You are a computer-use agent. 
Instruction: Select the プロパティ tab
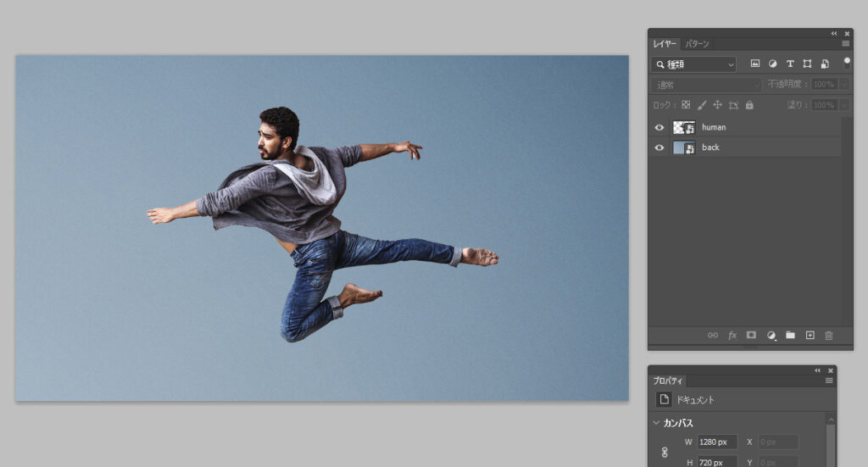click(667, 381)
